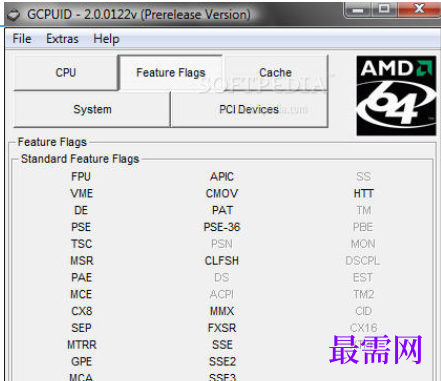Click the MCE feature flag
This screenshot has height=381, width=441.
pyautogui.click(x=81, y=294)
